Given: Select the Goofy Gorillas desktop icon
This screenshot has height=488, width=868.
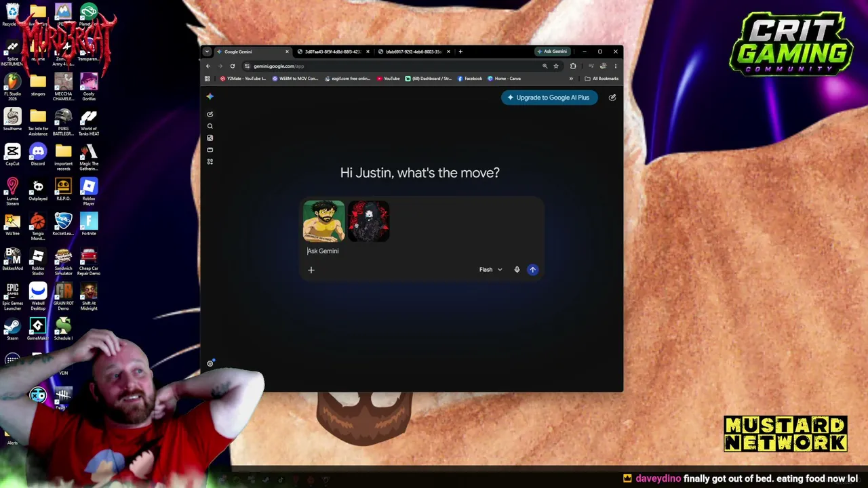Looking at the screenshot, I should click(x=89, y=86).
